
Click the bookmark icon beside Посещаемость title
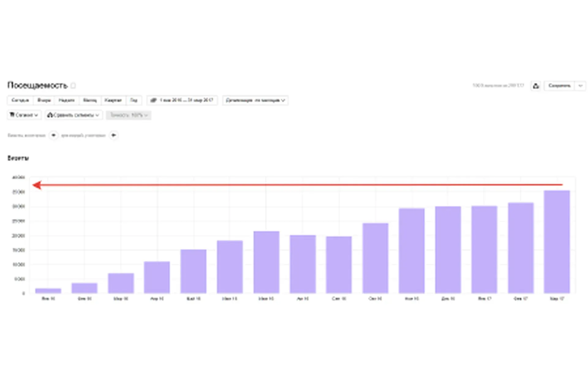click(73, 85)
